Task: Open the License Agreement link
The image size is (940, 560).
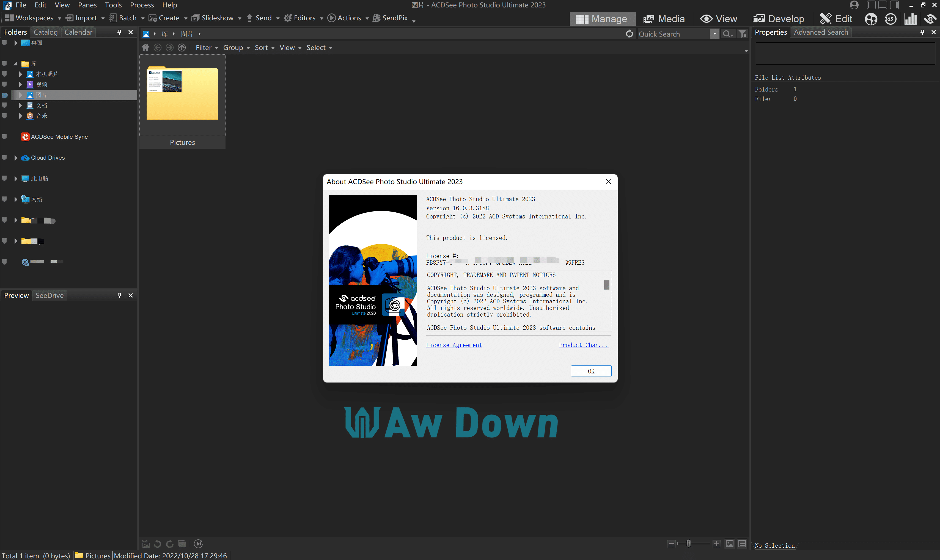Action: [x=453, y=345]
